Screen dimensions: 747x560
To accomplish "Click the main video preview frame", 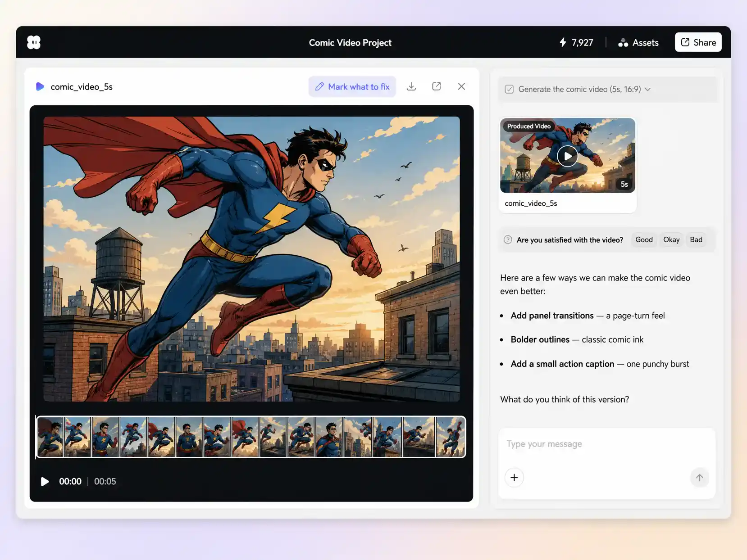I will (x=251, y=259).
